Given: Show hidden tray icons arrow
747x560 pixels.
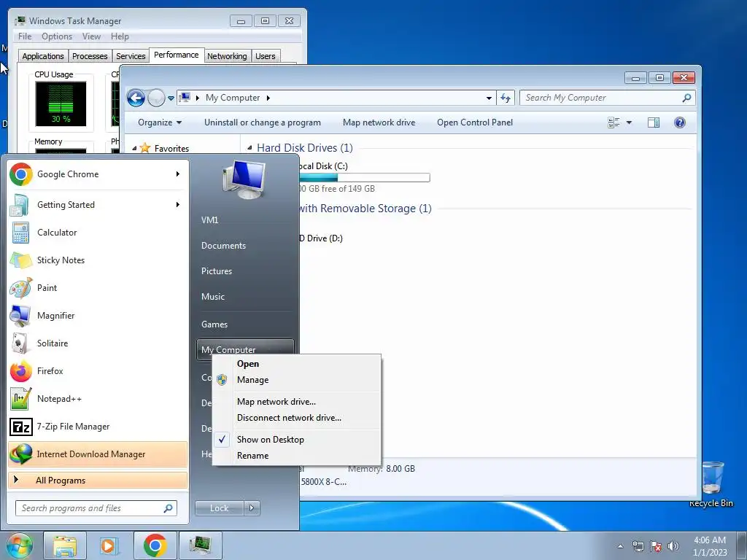Looking at the screenshot, I should (x=620, y=547).
